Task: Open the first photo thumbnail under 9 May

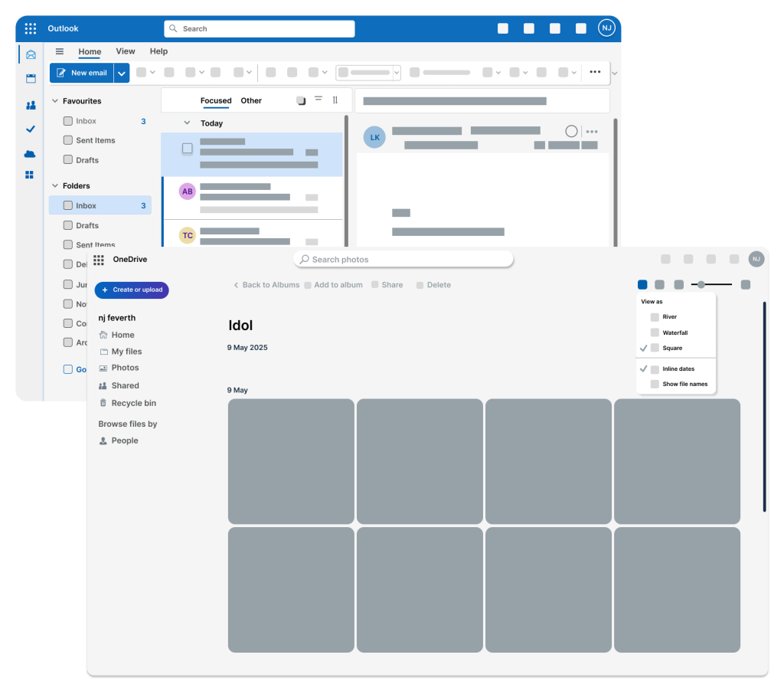Action: 291,461
